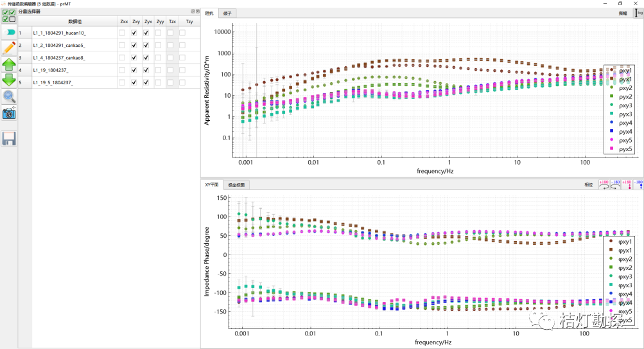Click the Zyx column header
The image size is (644, 349).
(x=148, y=21)
